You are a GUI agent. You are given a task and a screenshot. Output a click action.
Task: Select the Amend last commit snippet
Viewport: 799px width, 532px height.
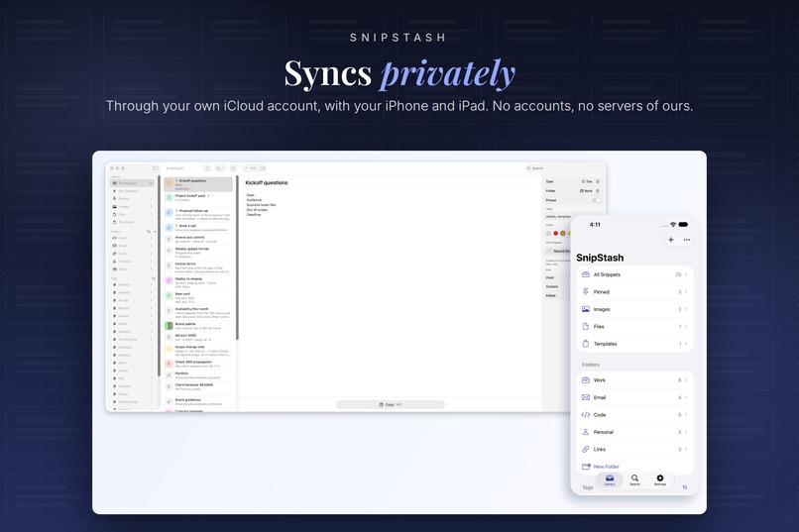pos(198,240)
